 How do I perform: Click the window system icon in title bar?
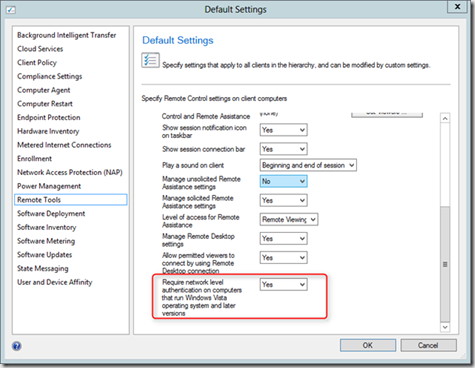click(11, 10)
